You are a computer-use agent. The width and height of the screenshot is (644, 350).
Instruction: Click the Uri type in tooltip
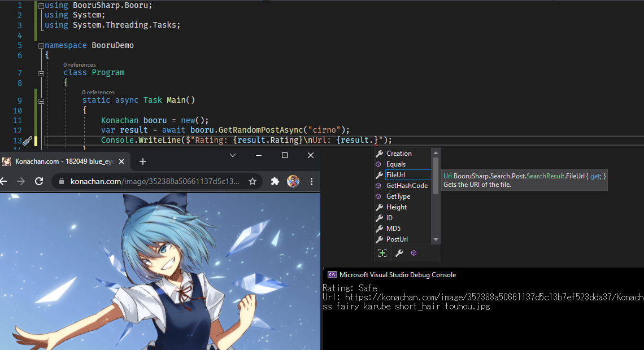coord(447,176)
